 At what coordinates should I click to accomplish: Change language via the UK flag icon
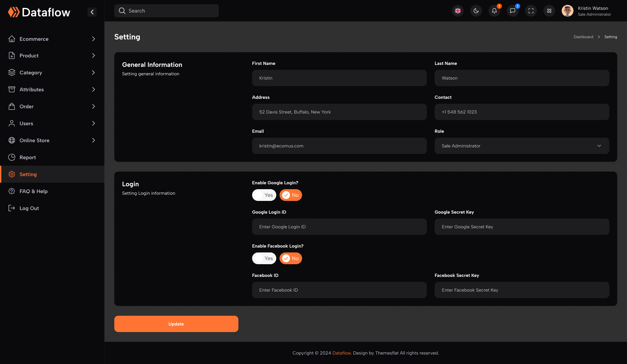458,11
